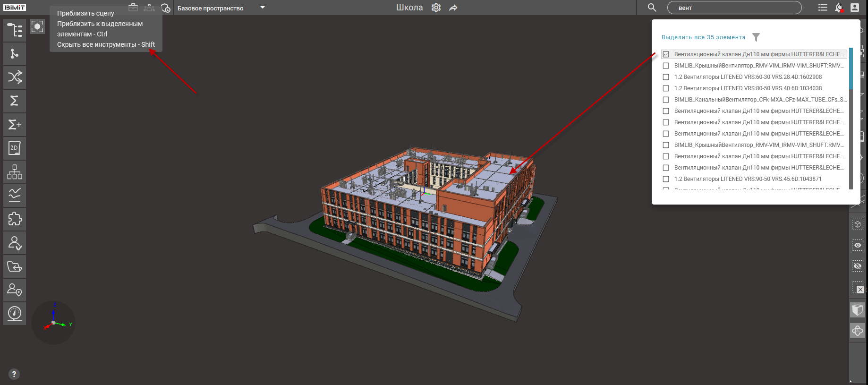Image resolution: width=868 pixels, height=385 pixels.
Task: Click the share arrow next to Школа
Action: 453,8
